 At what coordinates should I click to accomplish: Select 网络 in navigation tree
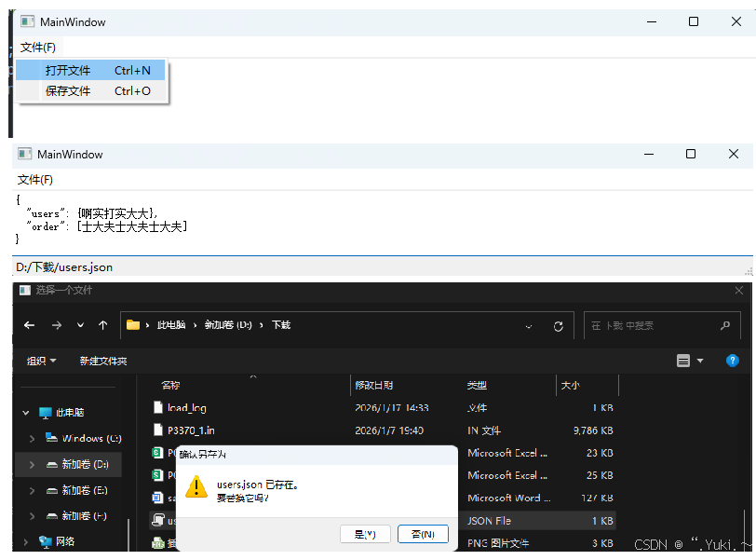[x=64, y=541]
